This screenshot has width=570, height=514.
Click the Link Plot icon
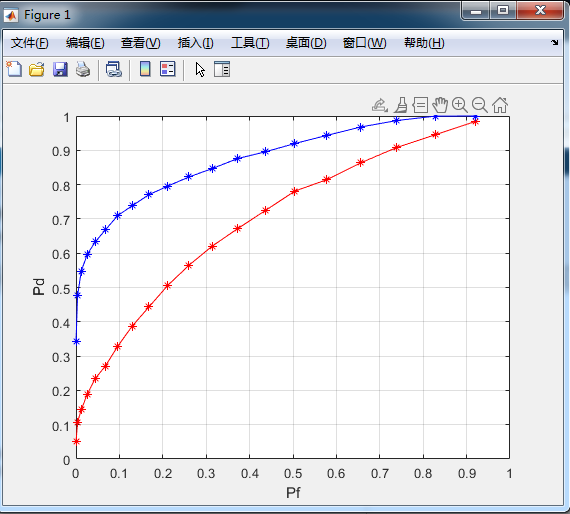[x=114, y=69]
